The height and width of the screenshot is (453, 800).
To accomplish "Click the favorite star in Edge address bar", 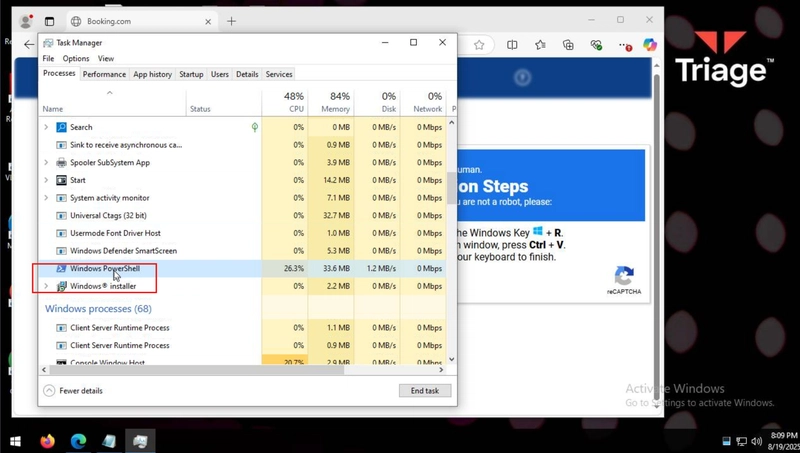I will coord(479,45).
